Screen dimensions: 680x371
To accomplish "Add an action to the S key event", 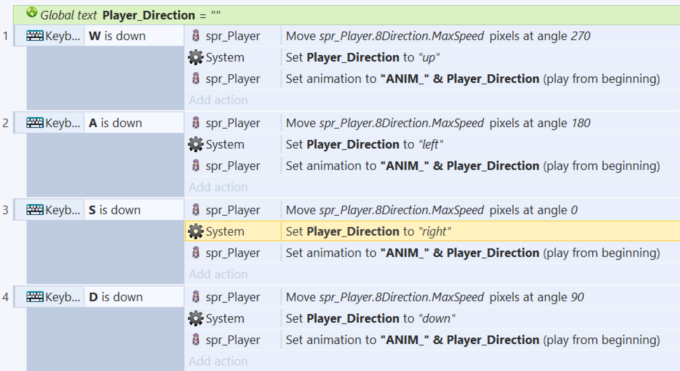I will [218, 274].
